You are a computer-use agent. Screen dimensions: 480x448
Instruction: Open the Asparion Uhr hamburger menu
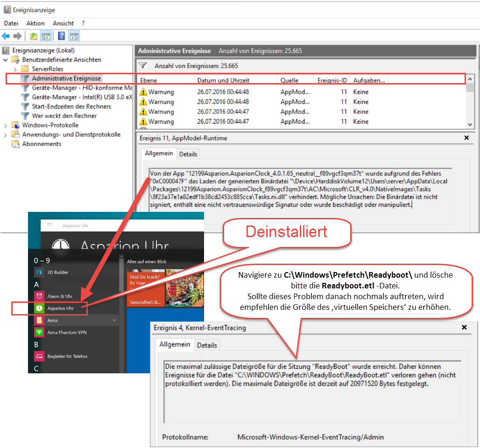49,225
